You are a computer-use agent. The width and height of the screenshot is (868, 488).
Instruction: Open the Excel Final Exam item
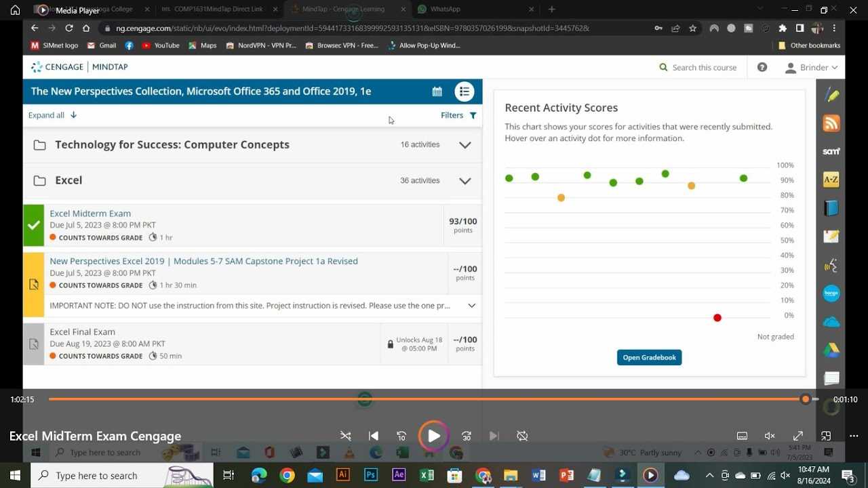(x=82, y=331)
